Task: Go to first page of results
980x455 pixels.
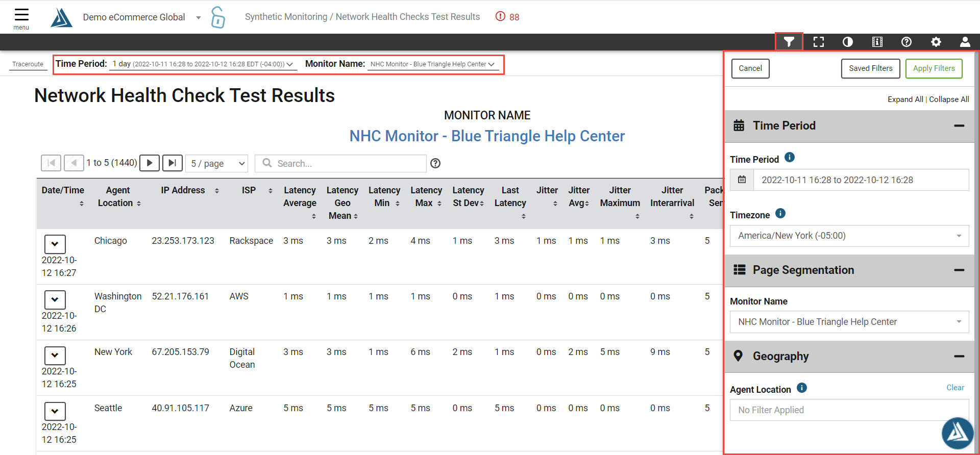Action: point(51,163)
